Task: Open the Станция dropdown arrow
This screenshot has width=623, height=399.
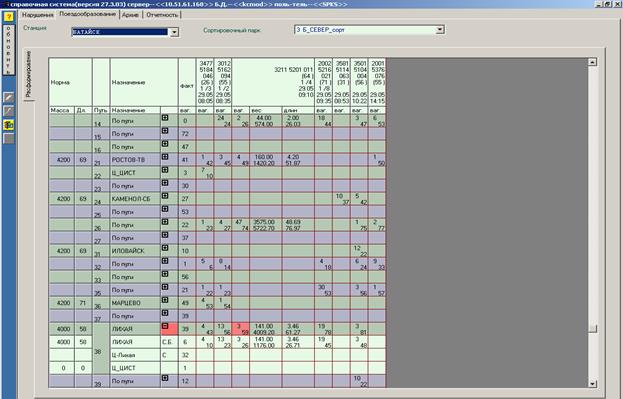Action: coord(174,32)
